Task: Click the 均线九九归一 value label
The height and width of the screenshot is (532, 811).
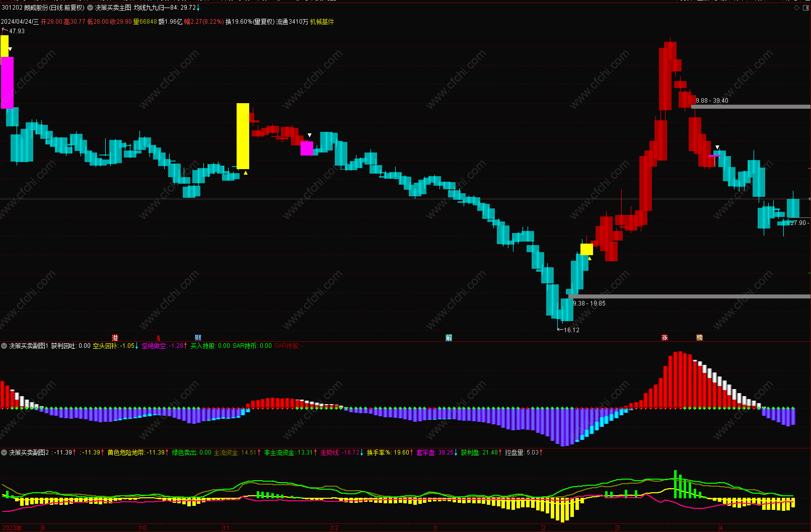Action: tap(167, 8)
